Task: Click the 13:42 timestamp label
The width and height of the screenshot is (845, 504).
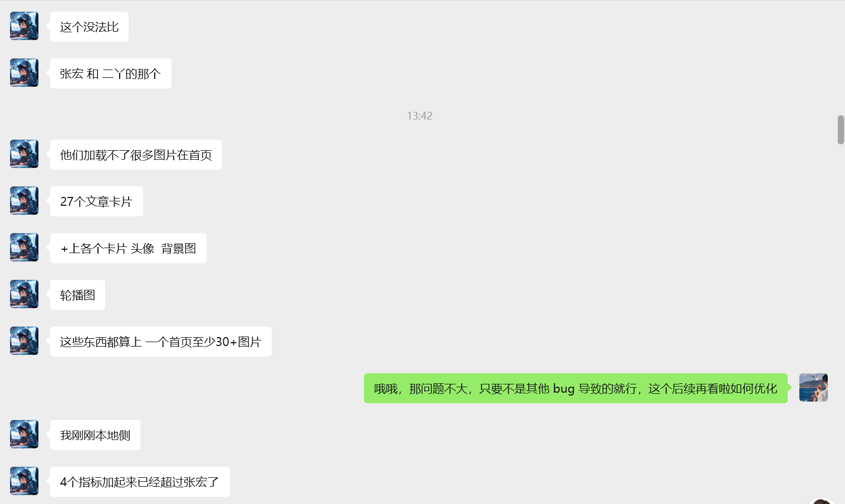Action: 420,116
